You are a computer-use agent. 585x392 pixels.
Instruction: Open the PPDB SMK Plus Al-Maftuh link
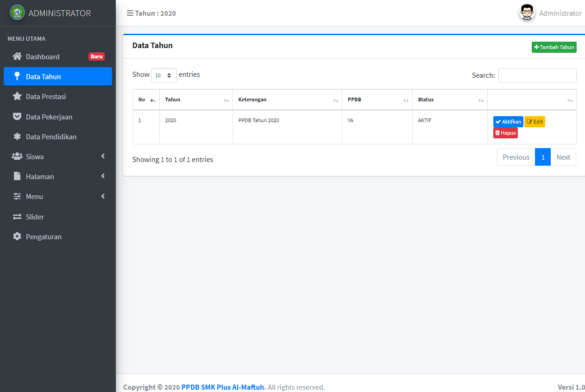click(x=223, y=387)
